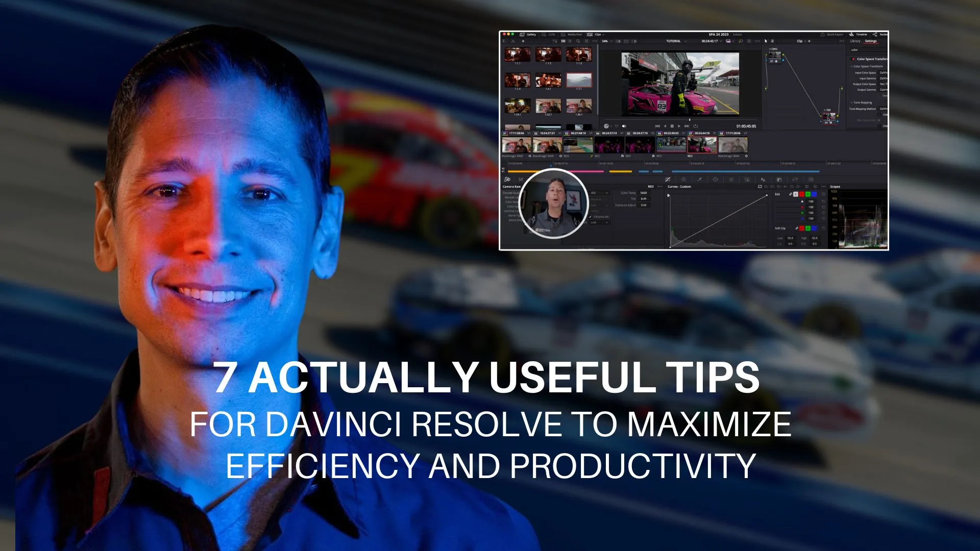The image size is (980, 551).
Task: Click the loop playback icon
Action: 695,126
